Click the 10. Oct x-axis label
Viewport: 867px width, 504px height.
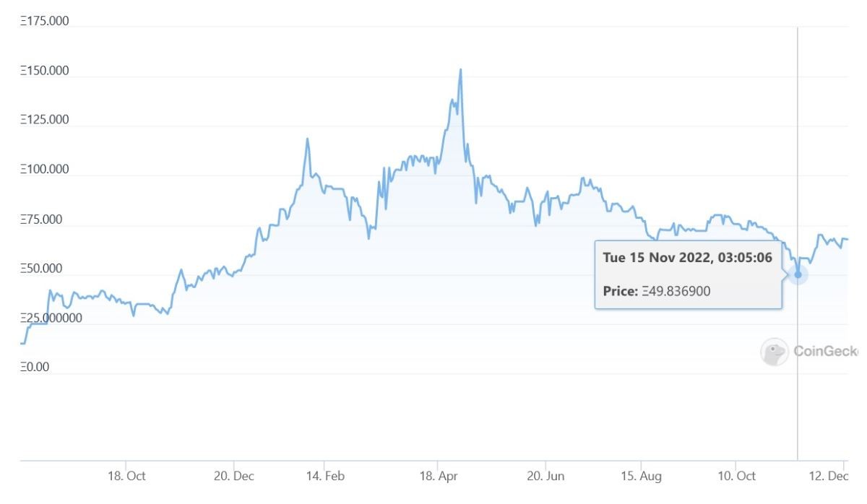point(736,476)
